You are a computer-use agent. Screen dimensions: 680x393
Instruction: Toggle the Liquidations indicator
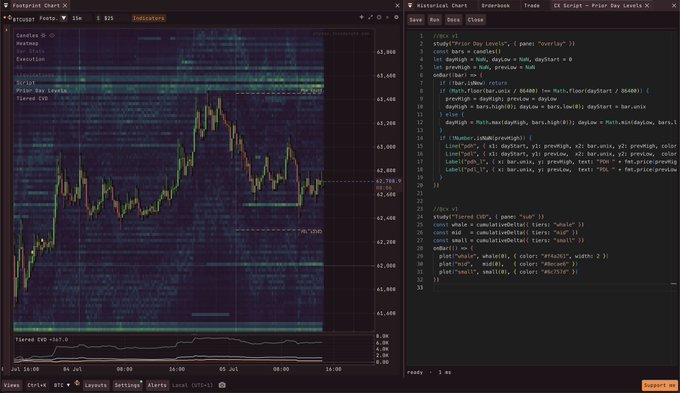pyautogui.click(x=36, y=75)
